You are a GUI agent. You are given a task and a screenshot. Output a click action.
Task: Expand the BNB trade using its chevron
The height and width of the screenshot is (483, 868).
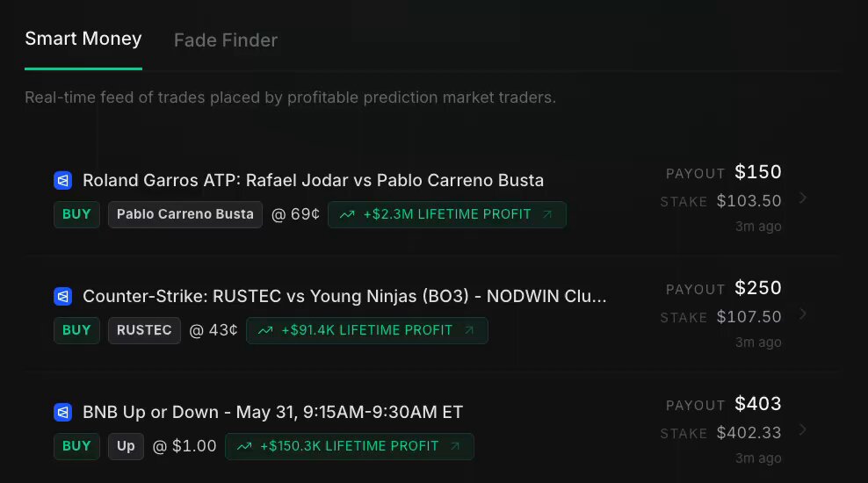pos(803,430)
